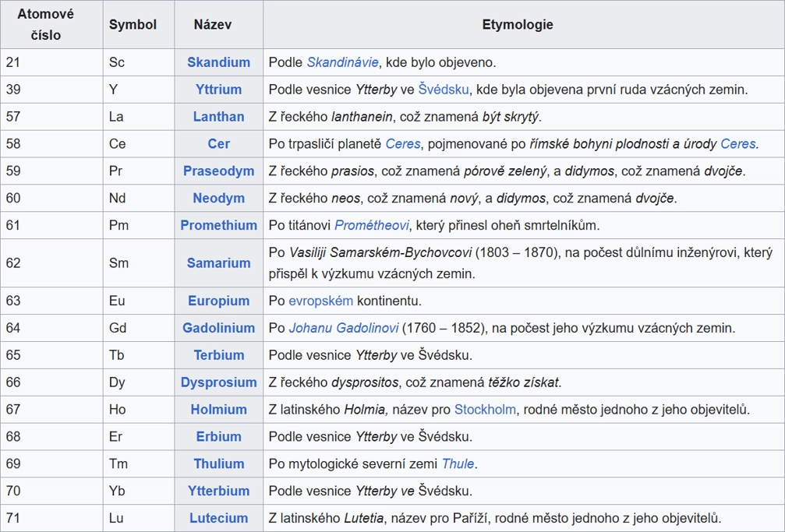Open the Skandium element link
Viewport: 785px width, 532px height.
click(218, 62)
